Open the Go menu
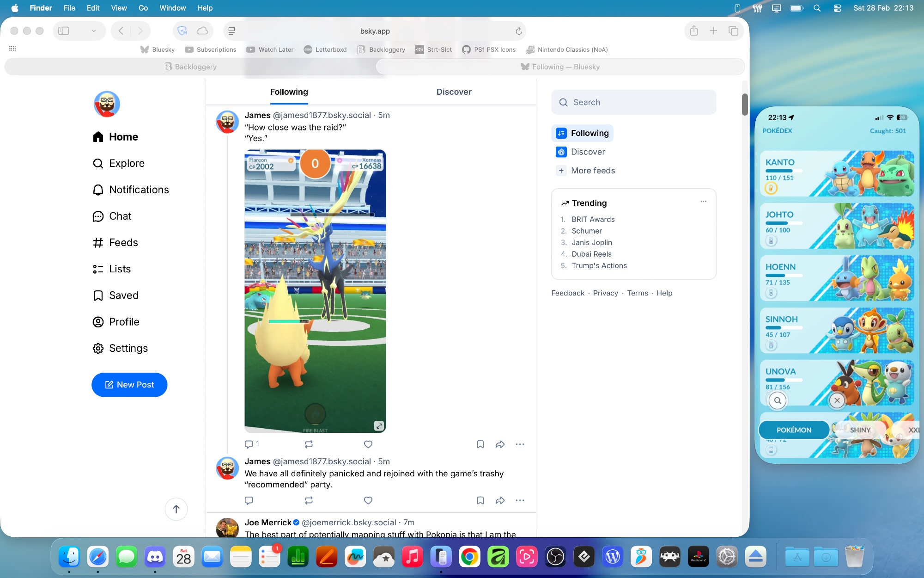Screen dimensions: 924x578 tap(143, 8)
